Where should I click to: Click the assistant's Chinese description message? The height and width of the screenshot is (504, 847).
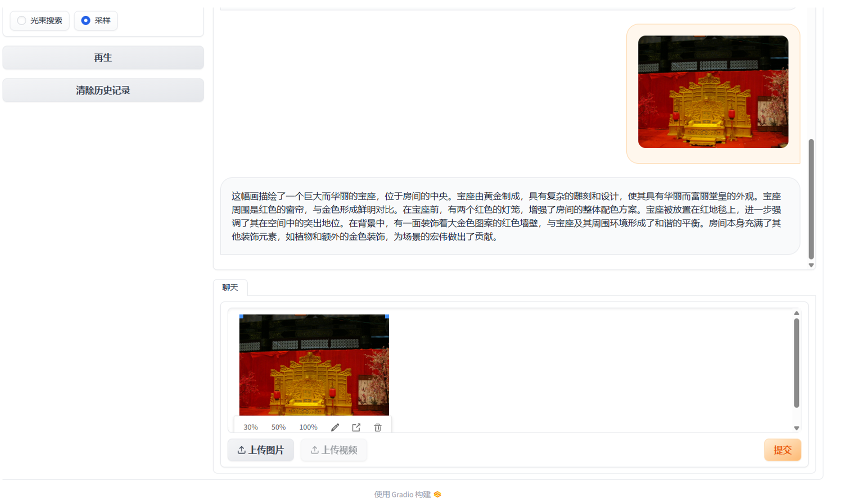tap(510, 216)
